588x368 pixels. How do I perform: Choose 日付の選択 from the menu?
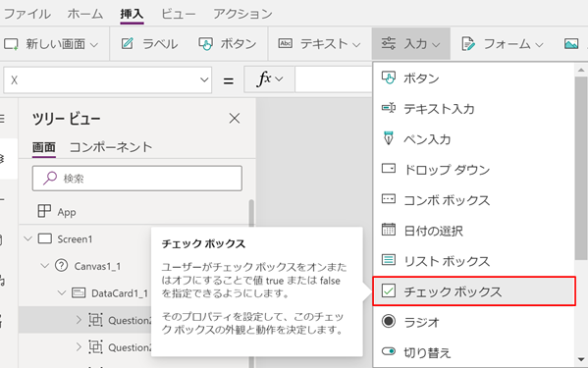pos(474,231)
